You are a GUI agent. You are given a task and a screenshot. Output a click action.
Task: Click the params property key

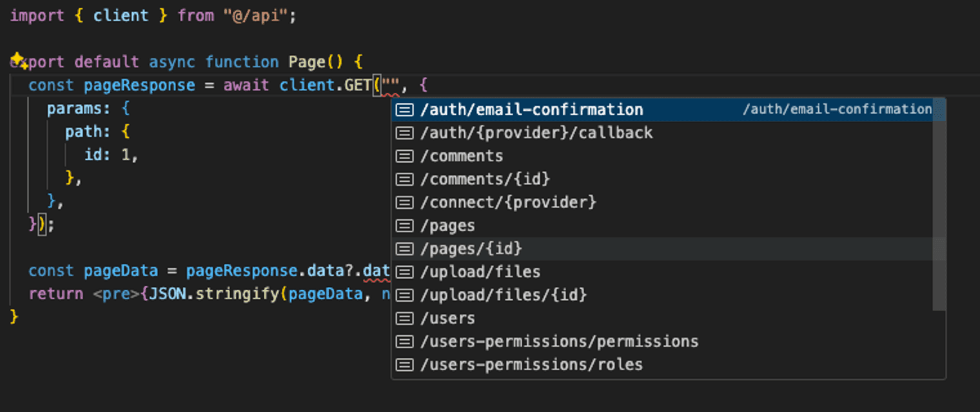click(75, 108)
